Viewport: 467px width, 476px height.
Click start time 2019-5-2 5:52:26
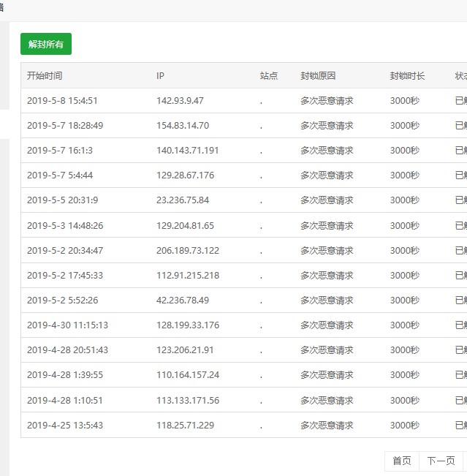pyautogui.click(x=63, y=301)
